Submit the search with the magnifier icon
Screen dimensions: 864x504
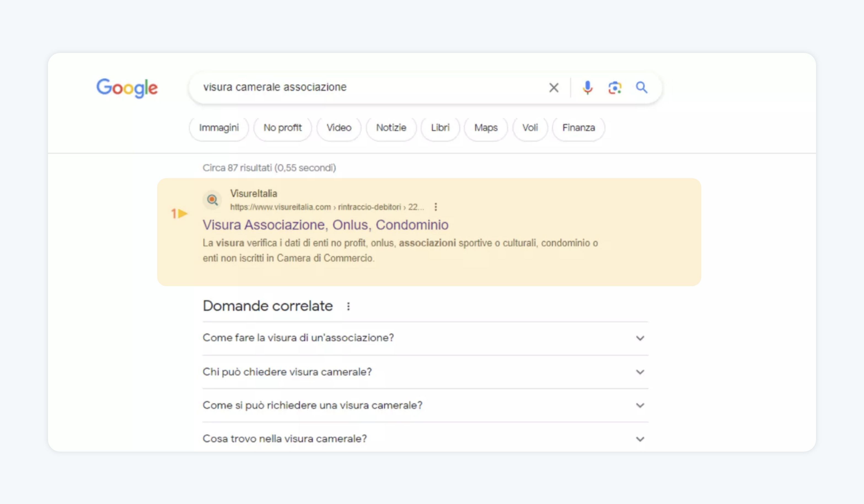pyautogui.click(x=642, y=88)
